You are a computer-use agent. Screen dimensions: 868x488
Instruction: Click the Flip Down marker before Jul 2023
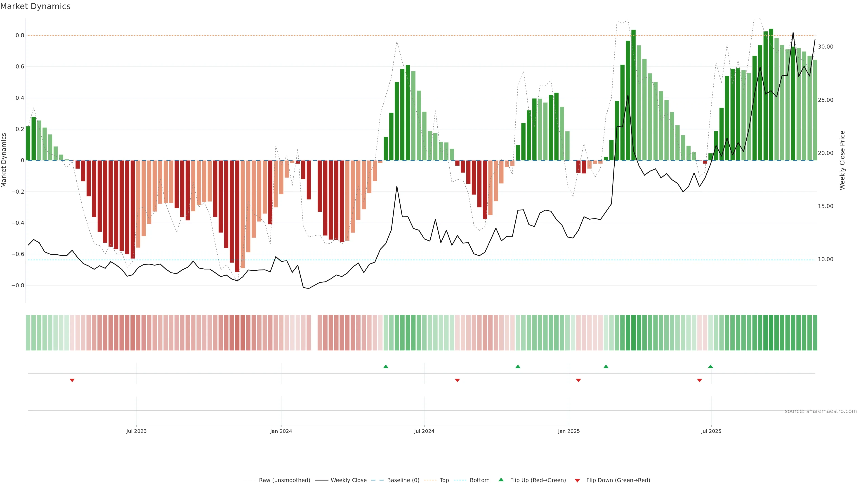pyautogui.click(x=72, y=380)
